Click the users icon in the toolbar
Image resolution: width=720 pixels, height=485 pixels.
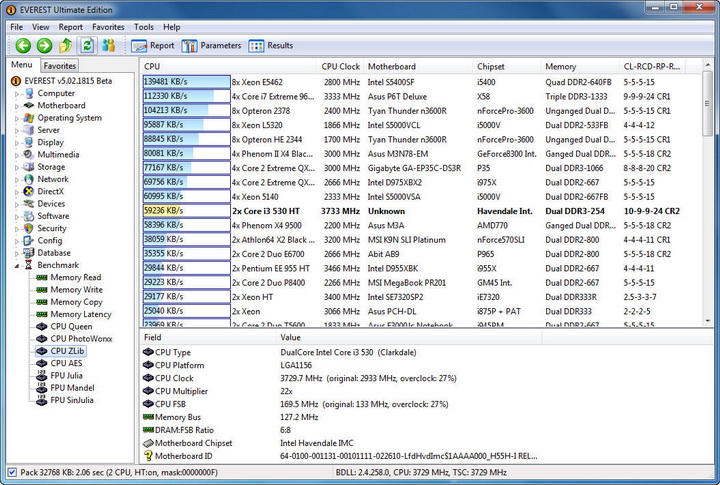click(x=108, y=45)
